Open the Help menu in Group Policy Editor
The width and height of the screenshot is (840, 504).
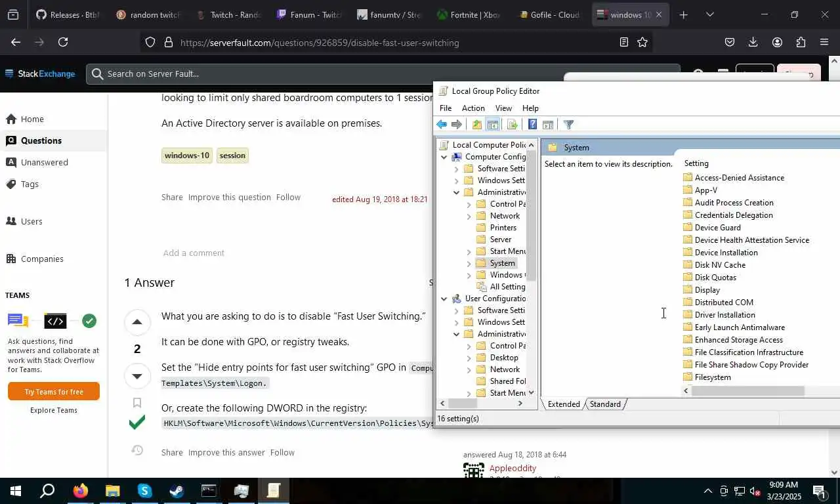coord(530,108)
